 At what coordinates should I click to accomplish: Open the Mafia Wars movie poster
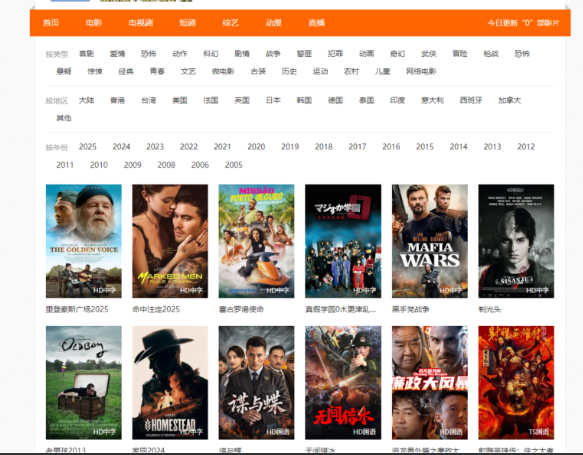coord(430,241)
